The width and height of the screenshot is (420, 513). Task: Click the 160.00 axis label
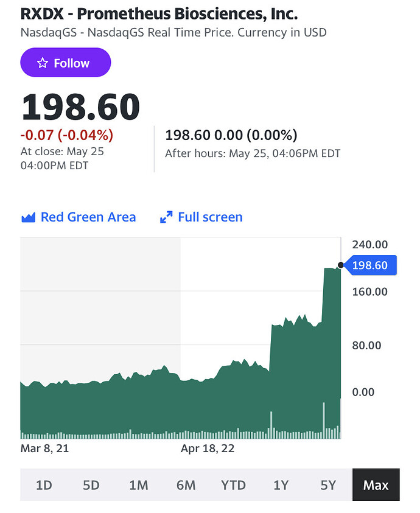[x=370, y=292]
